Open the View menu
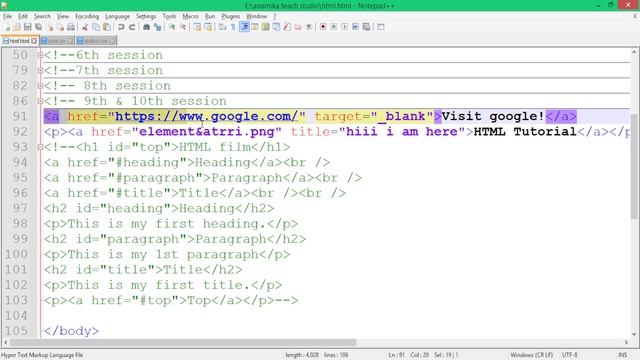640x360 pixels. tap(62, 16)
